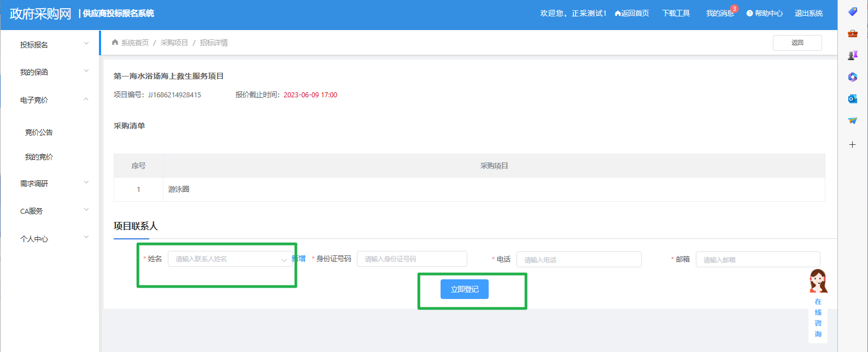Click the 身份证号码 input field

coord(412,259)
